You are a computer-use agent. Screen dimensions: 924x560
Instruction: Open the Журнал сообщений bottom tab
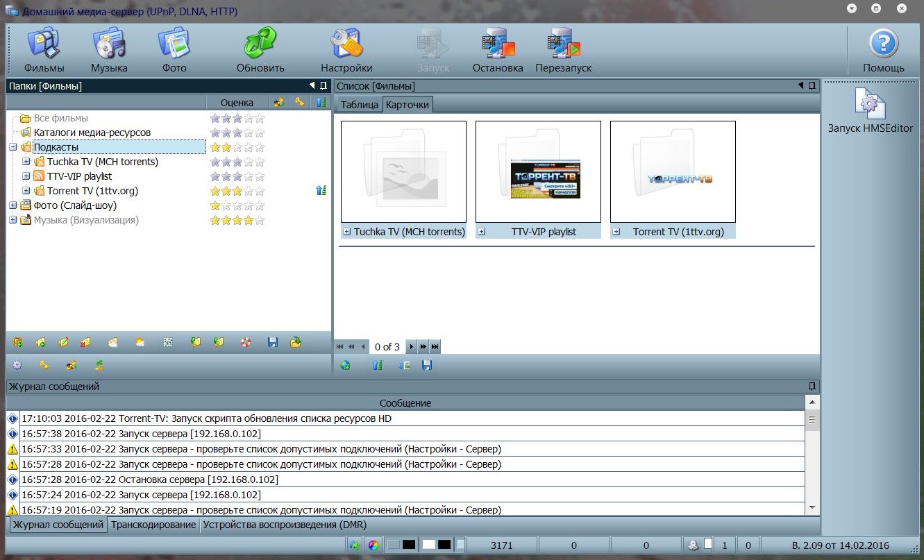click(x=58, y=525)
